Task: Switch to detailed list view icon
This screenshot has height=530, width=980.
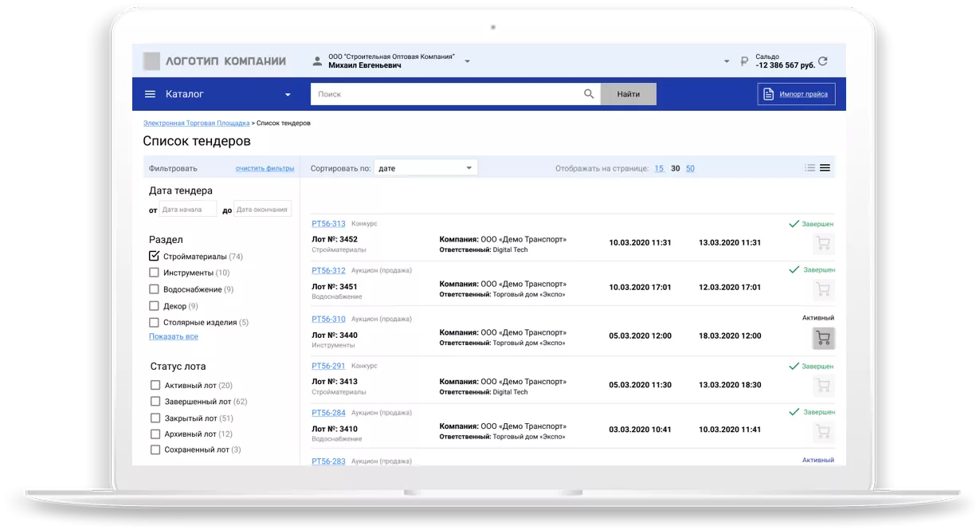Action: (x=825, y=168)
